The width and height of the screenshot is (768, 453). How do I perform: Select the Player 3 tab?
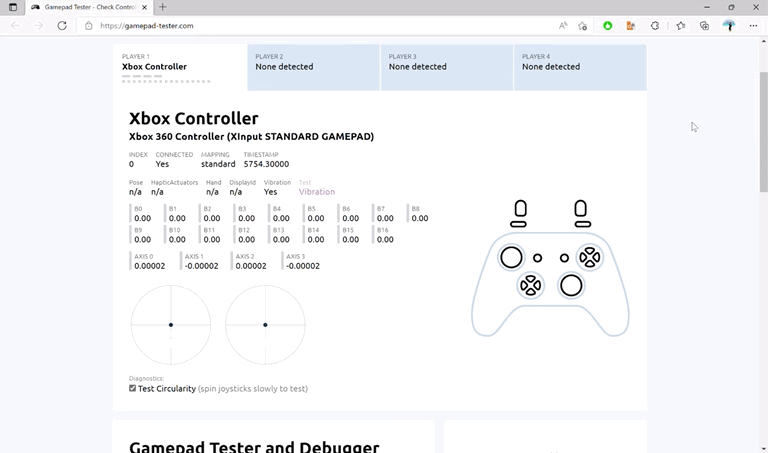coord(447,68)
